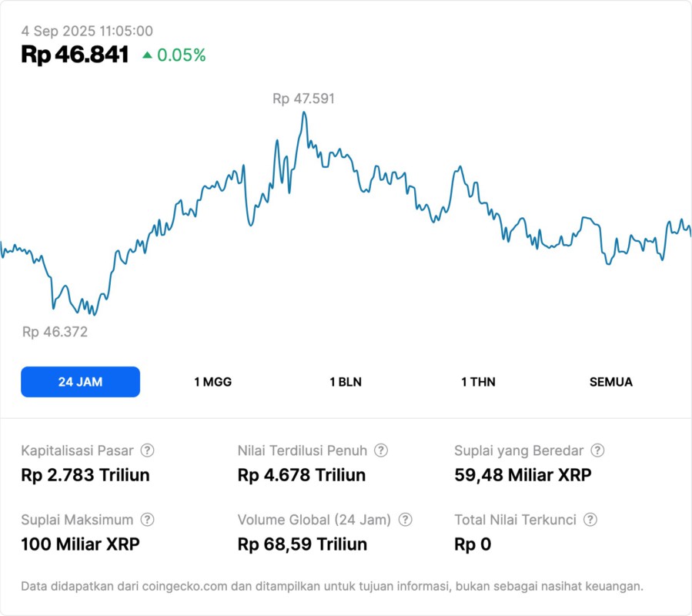Click the green price change arrow
The height and width of the screenshot is (616, 692).
click(x=147, y=55)
